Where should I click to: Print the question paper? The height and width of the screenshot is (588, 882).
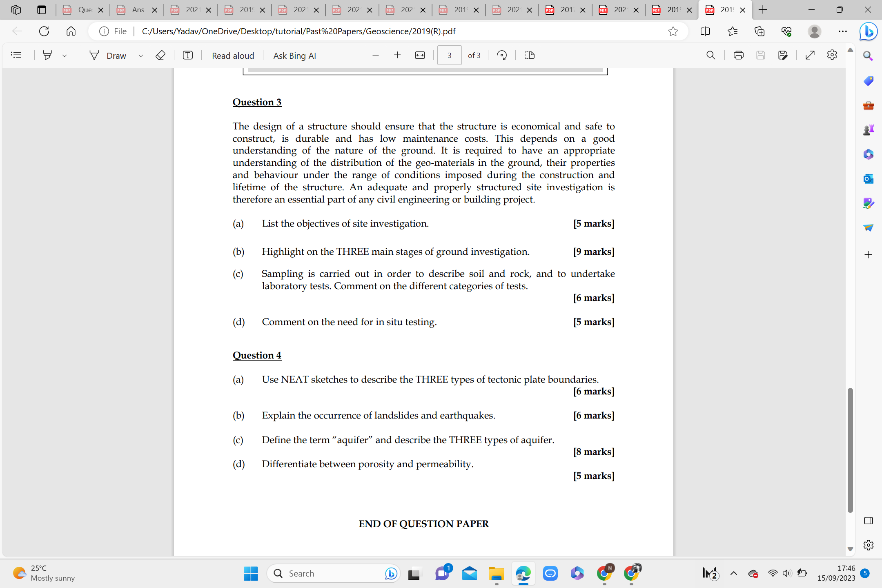(738, 55)
